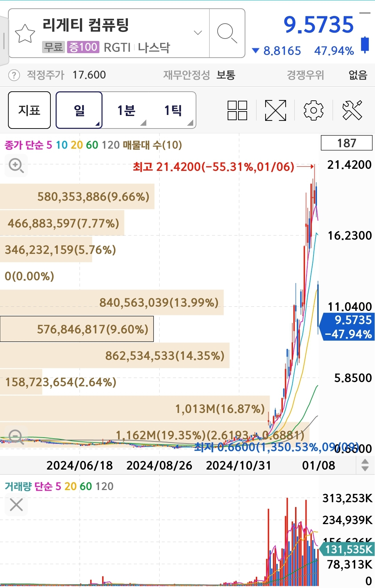375x588 pixels.
Task: Select the 일 daily chart period
Action: tap(79, 110)
